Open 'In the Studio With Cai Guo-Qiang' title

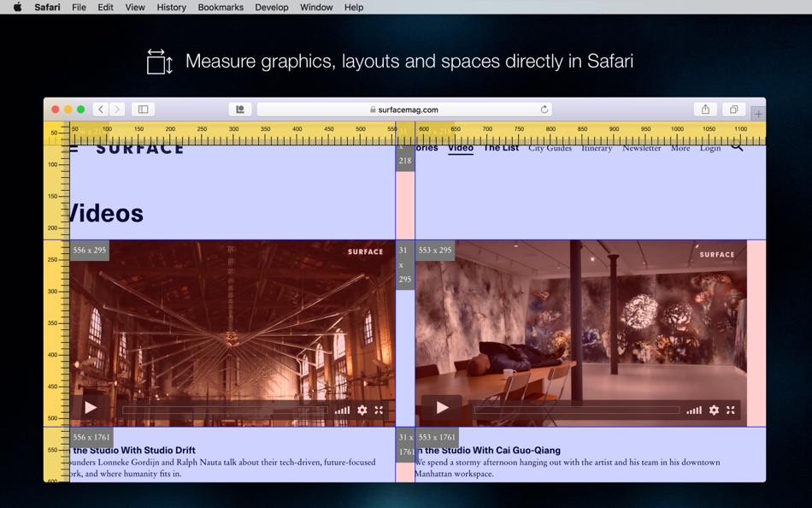coord(488,450)
